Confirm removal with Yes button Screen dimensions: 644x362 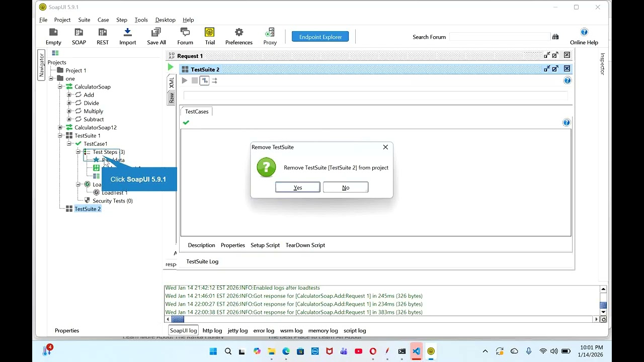(x=298, y=188)
